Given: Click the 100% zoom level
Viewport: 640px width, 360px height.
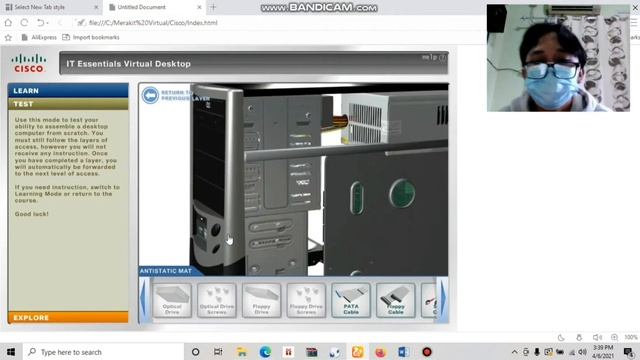Looking at the screenshot, I should coord(631,338).
